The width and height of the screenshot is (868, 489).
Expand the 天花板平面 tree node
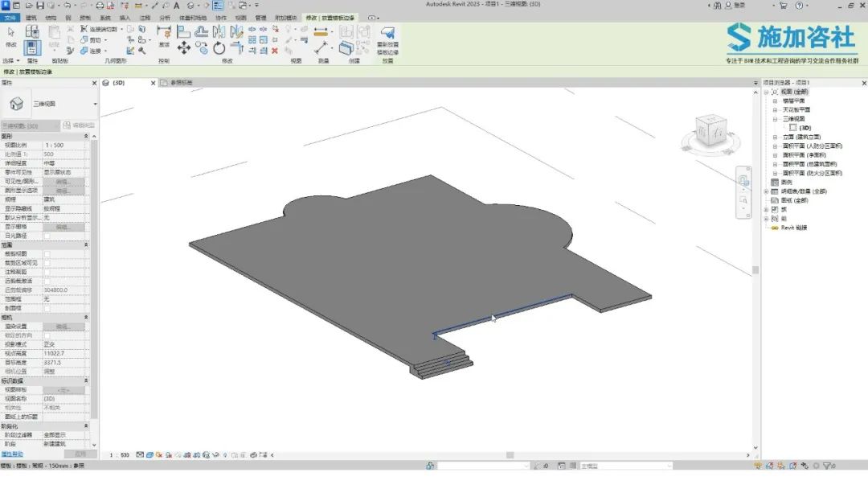(x=775, y=110)
